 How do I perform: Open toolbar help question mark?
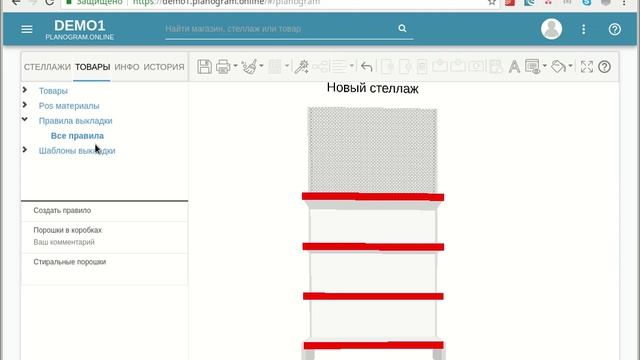(x=604, y=67)
